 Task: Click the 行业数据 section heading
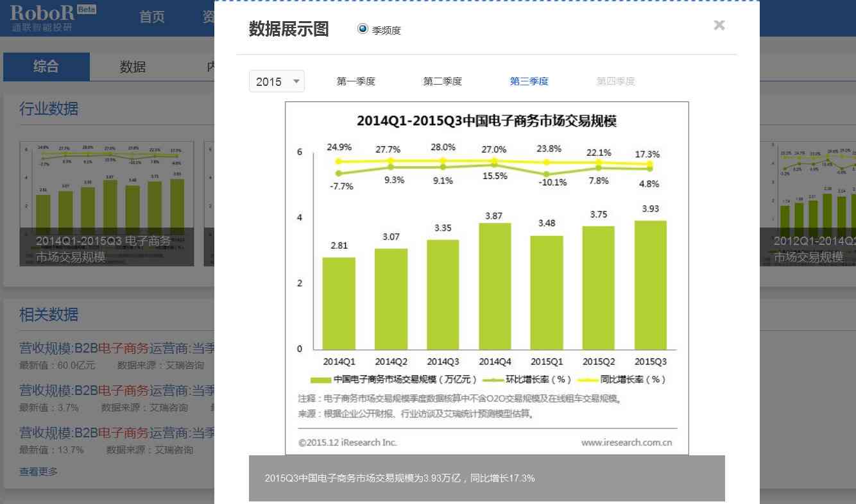[49, 108]
